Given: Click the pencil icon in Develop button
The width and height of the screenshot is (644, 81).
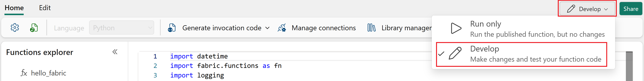Looking at the screenshot, I should coord(571,9).
